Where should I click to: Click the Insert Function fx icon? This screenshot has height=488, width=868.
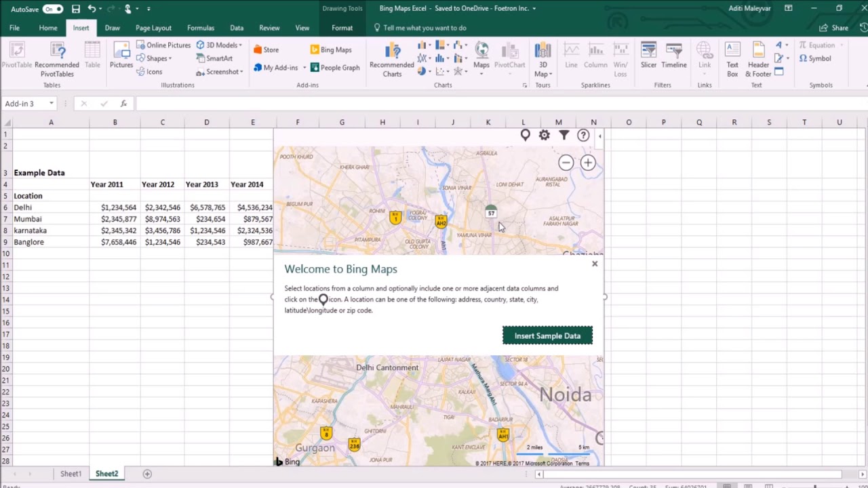coord(123,104)
